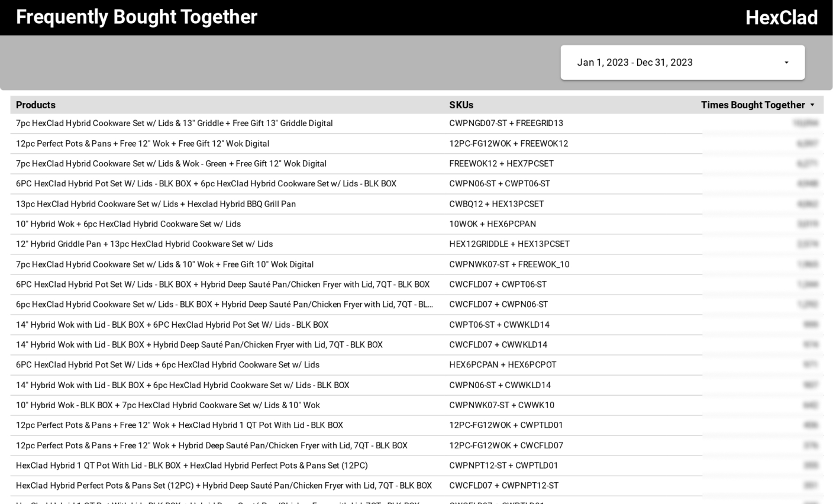Toggle sort arrow on Times Bought Together
The height and width of the screenshot is (504, 833).
coord(812,105)
